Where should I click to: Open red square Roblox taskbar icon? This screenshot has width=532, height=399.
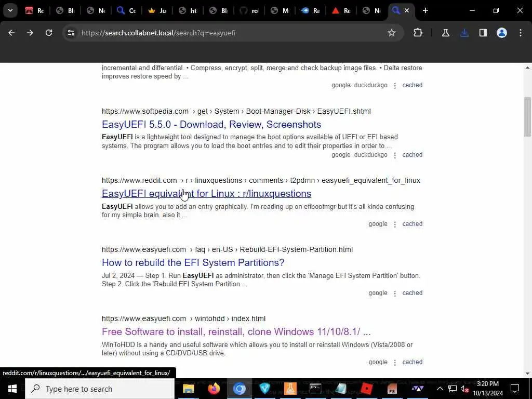(x=366, y=389)
